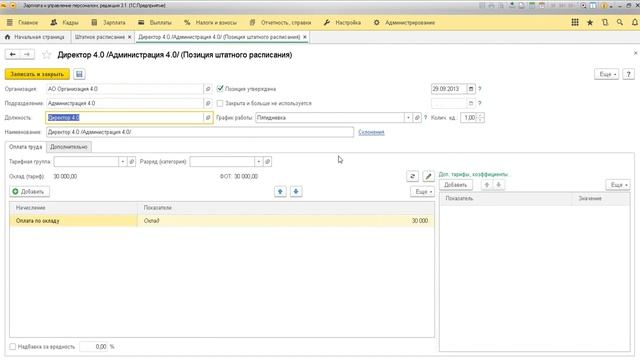
Task: Open help with the question mark button
Action: [x=629, y=74]
